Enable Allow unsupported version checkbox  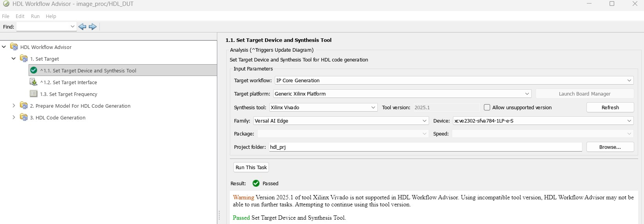(x=487, y=107)
